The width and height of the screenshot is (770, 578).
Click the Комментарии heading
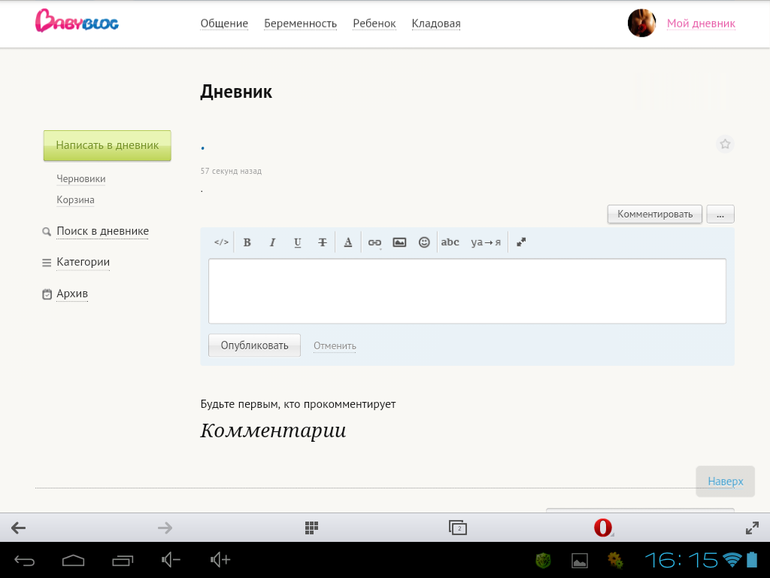(x=273, y=431)
